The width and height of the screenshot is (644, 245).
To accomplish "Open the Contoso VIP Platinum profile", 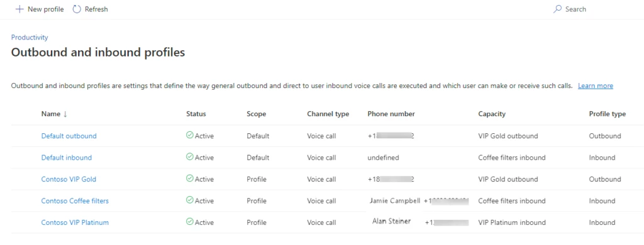I will point(75,222).
